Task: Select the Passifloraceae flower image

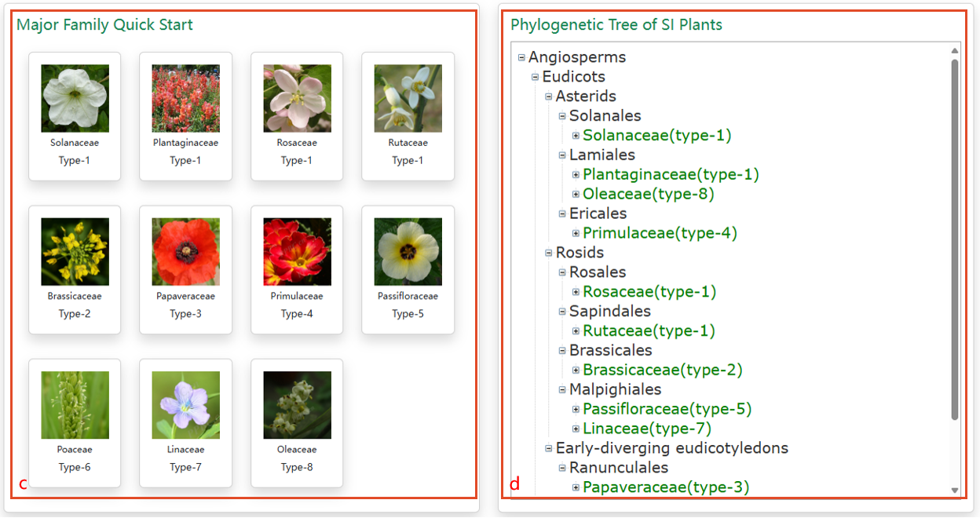Action: 408,251
